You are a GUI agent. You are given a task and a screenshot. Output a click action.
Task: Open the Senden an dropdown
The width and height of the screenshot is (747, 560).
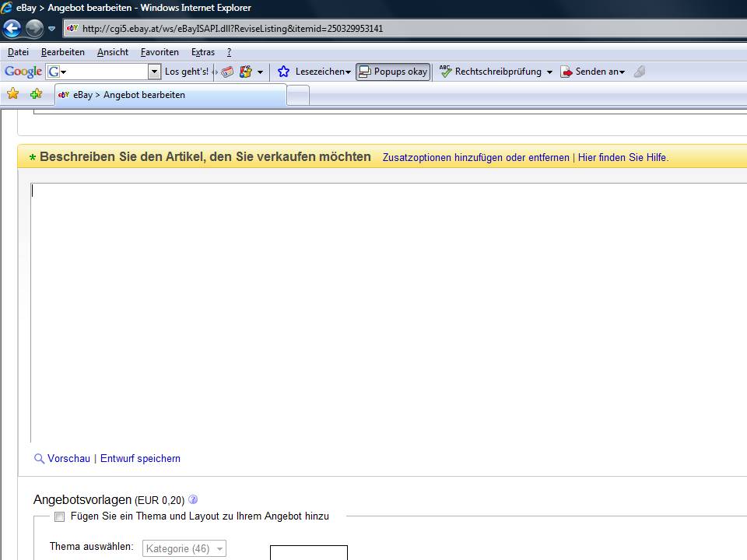593,72
